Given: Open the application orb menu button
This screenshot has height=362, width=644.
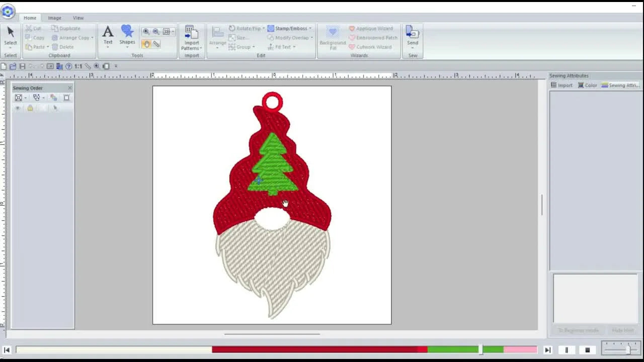Looking at the screenshot, I should (x=8, y=11).
